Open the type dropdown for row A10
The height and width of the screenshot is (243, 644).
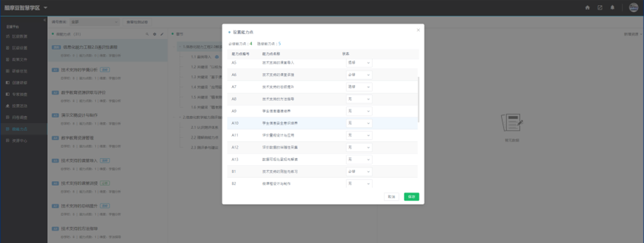pyautogui.click(x=359, y=123)
